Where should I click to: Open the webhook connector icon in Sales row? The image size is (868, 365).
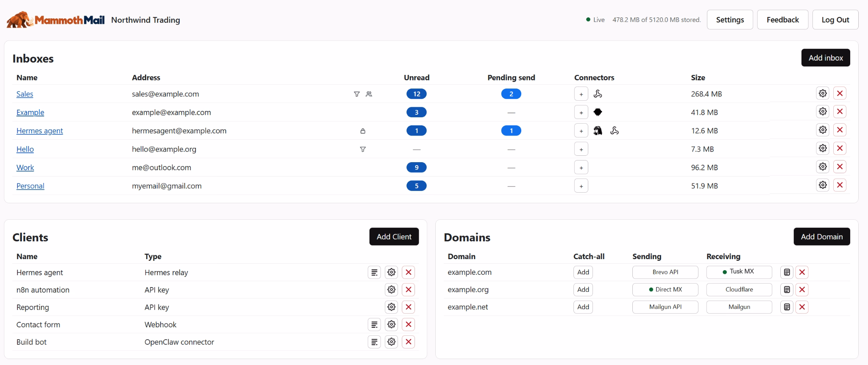[598, 94]
